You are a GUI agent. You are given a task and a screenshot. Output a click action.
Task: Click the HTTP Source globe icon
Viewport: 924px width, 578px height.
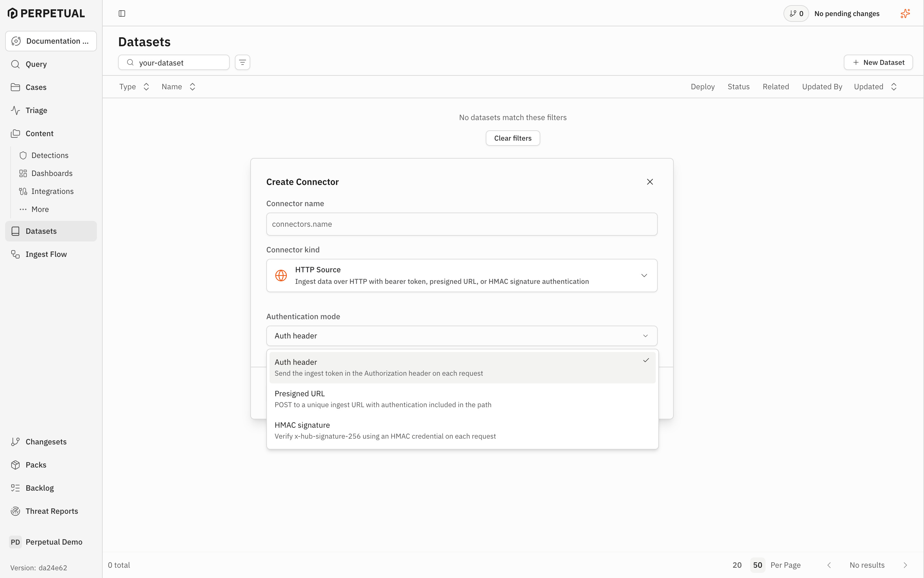281,275
